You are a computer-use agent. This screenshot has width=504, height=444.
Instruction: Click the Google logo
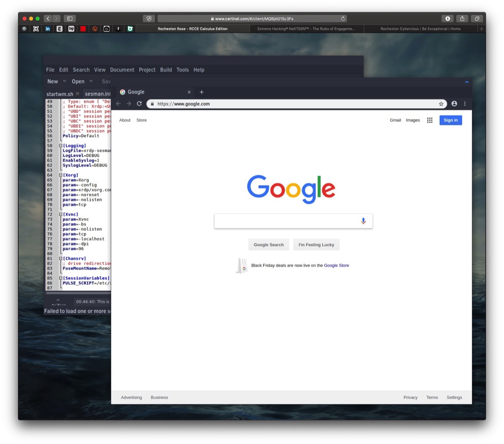click(x=291, y=189)
